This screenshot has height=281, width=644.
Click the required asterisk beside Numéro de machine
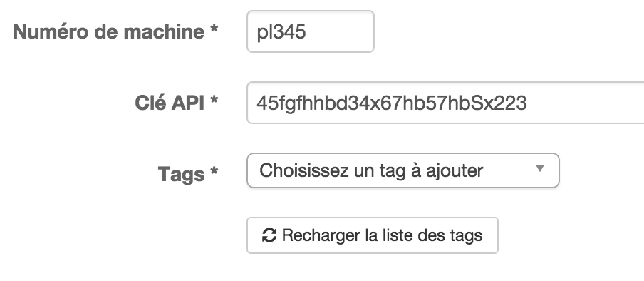tap(214, 29)
